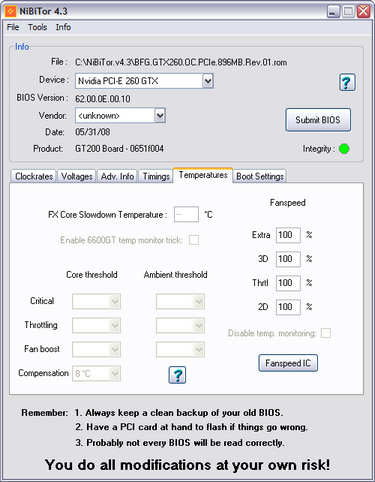Switch to the Timings tab
This screenshot has height=482, width=375.
156,176
